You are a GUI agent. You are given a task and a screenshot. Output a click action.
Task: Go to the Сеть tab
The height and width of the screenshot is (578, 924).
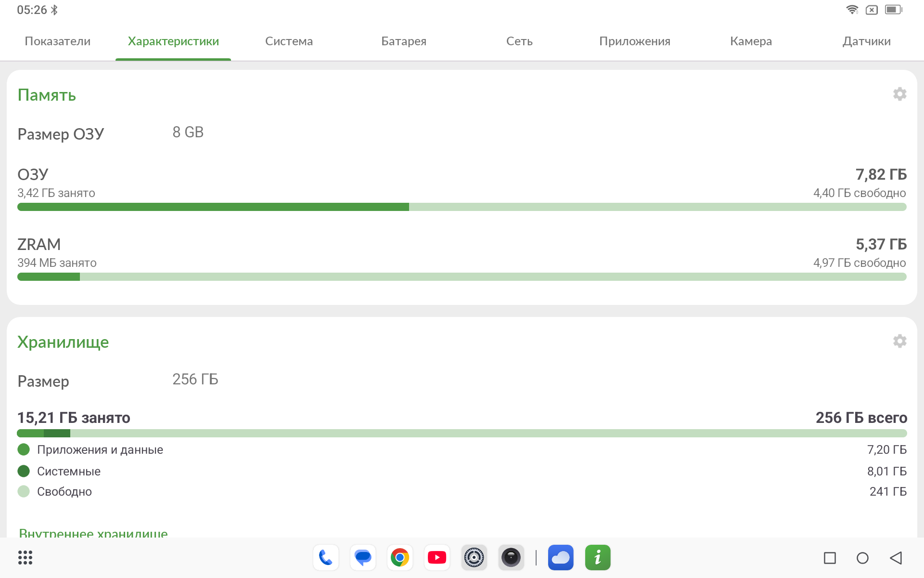(x=519, y=41)
